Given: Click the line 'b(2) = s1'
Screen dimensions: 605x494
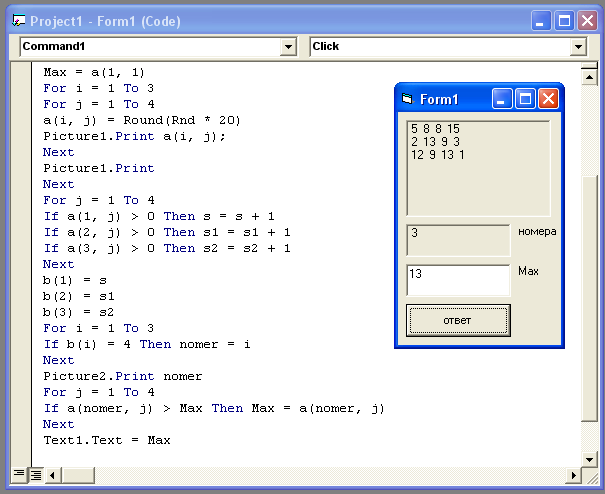Looking at the screenshot, I should tap(79, 296).
